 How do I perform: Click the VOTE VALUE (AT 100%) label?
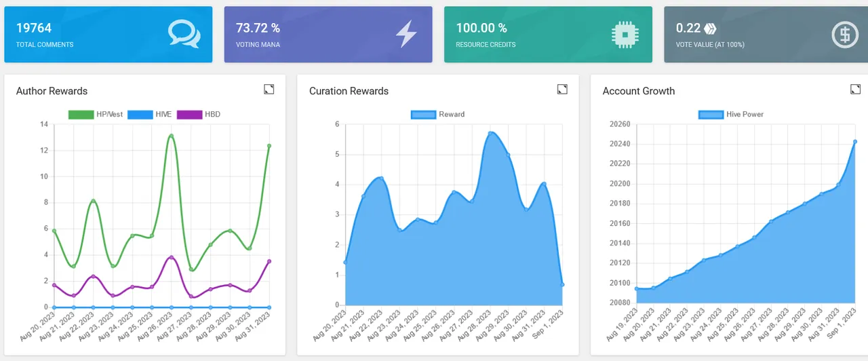[x=710, y=45]
